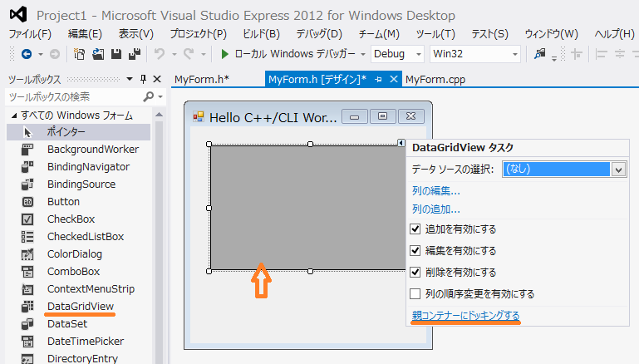The height and width of the screenshot is (364, 639).
Task: Switch to the MyForm.h* code tab
Action: (202, 80)
